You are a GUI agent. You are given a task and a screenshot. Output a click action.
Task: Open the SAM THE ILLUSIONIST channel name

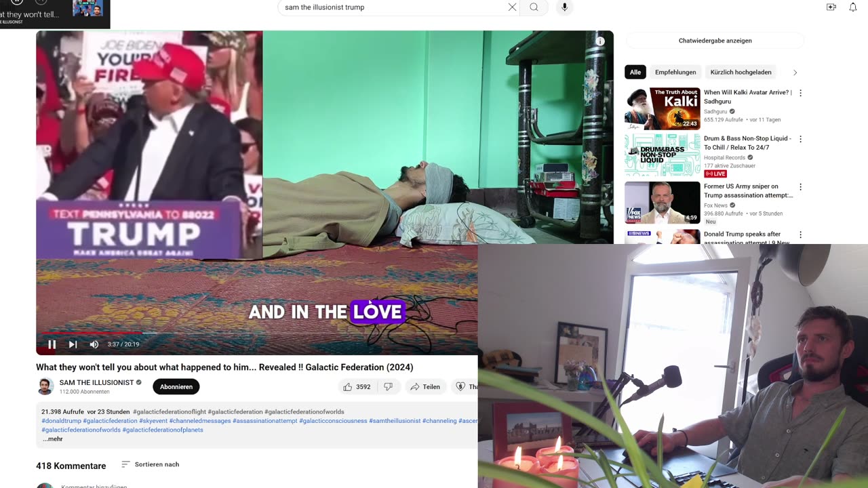96,382
